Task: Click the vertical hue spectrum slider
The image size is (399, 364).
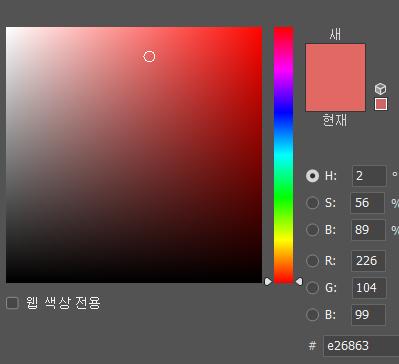Action: [x=283, y=155]
